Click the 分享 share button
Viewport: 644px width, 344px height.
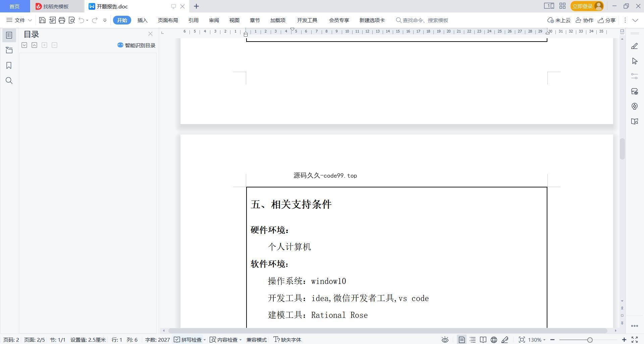pyautogui.click(x=606, y=20)
